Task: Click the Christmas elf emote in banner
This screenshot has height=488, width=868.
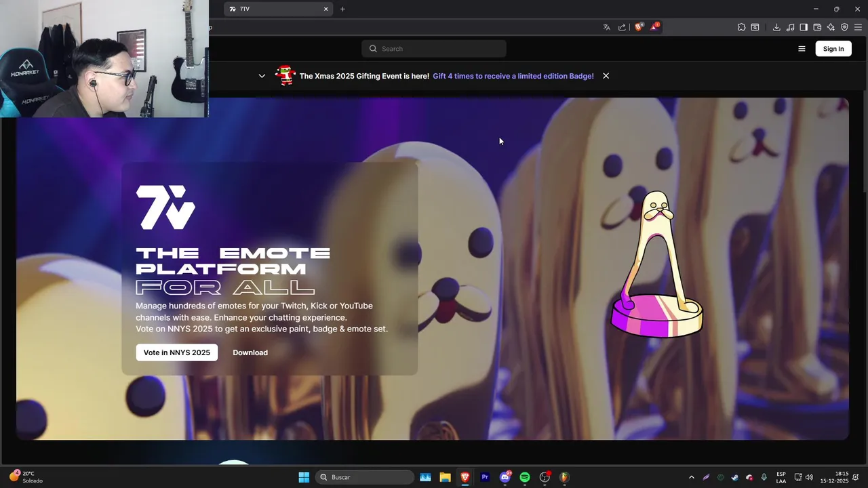Action: [285, 75]
